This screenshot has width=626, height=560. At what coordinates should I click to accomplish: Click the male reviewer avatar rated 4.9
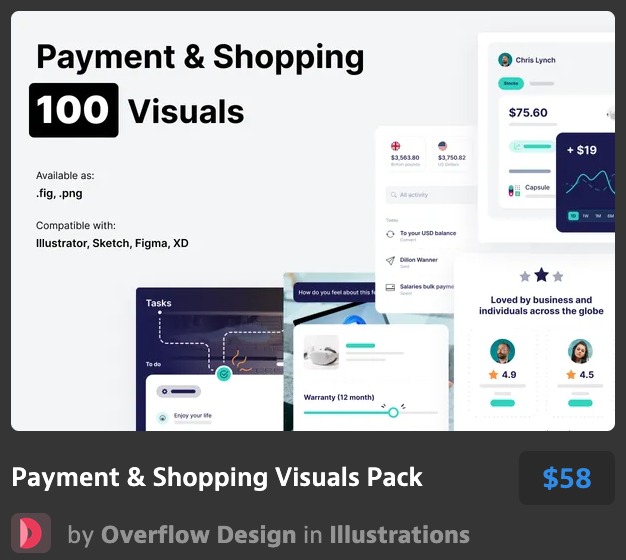point(503,351)
